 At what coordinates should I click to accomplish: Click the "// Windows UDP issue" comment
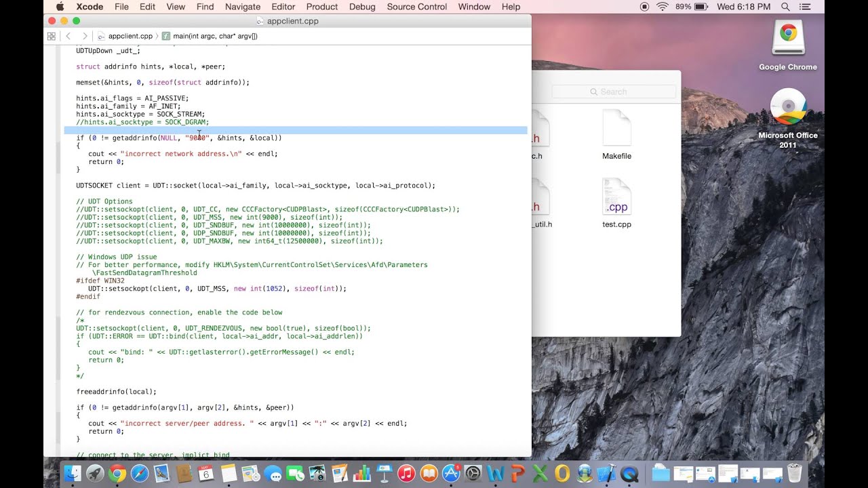click(117, 257)
